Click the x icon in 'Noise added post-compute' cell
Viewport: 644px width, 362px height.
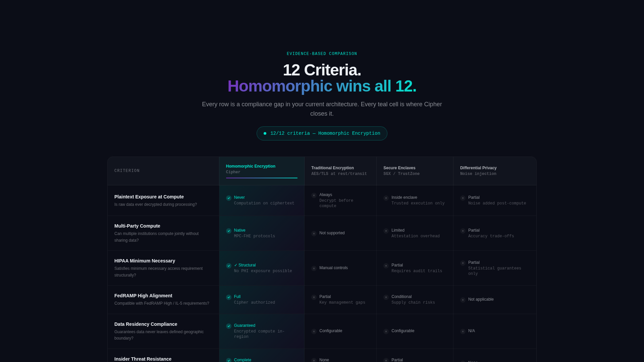(463, 198)
